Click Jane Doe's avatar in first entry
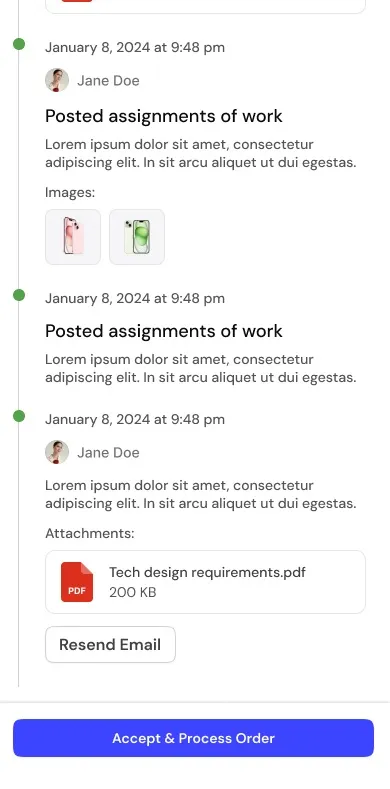390x789 pixels. tap(57, 81)
